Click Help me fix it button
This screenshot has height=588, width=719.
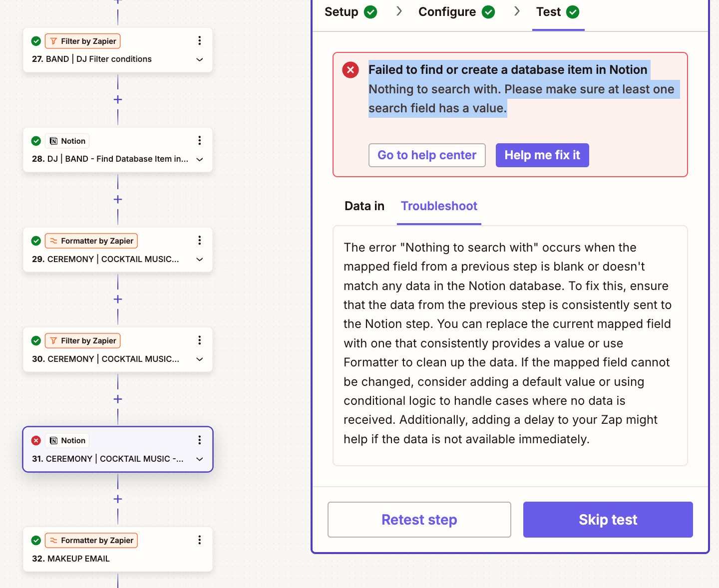point(542,155)
